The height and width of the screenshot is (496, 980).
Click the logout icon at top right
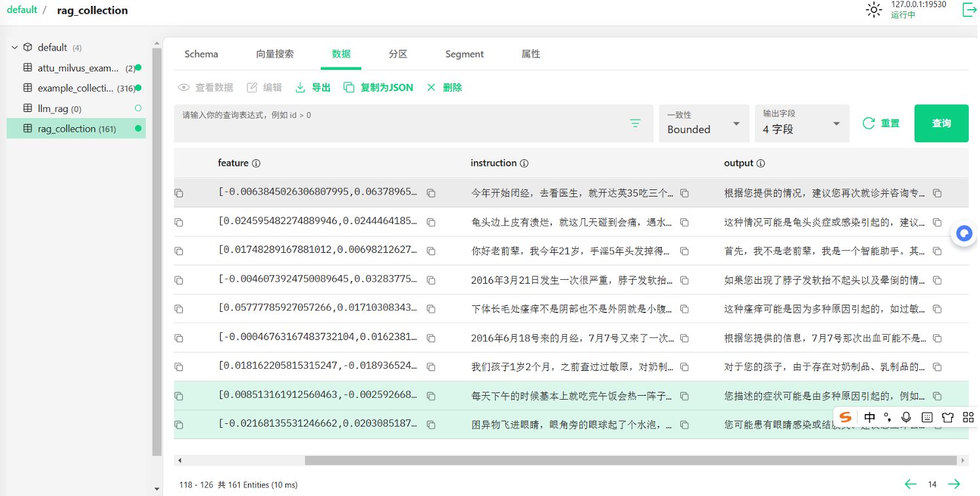(969, 10)
